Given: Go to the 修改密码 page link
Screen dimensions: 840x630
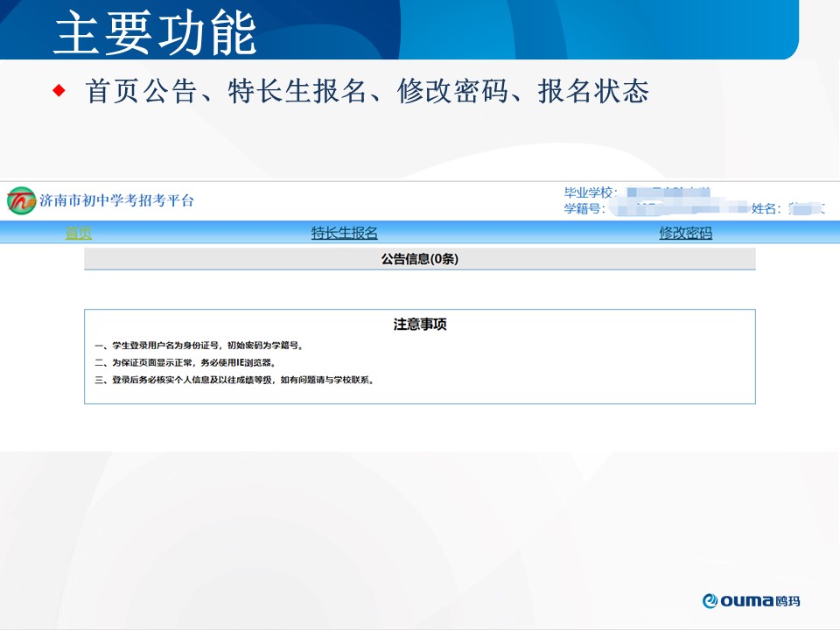Looking at the screenshot, I should coord(685,233).
